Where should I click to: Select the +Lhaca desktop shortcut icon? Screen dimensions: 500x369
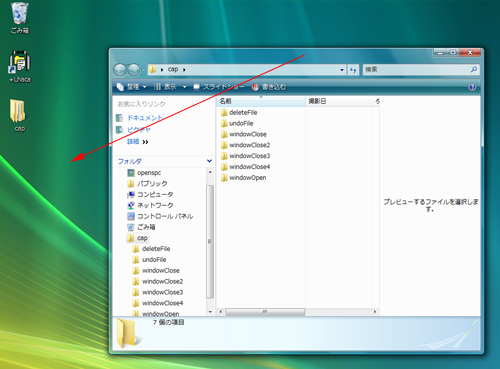pyautogui.click(x=19, y=66)
